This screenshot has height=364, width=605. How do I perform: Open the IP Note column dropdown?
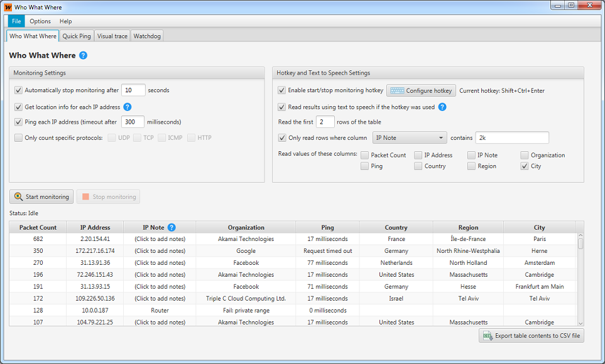tap(410, 137)
